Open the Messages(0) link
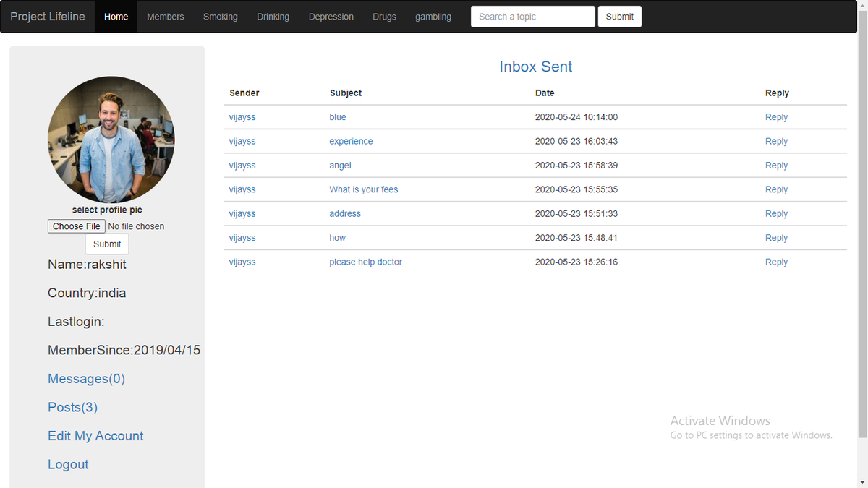 (x=86, y=379)
